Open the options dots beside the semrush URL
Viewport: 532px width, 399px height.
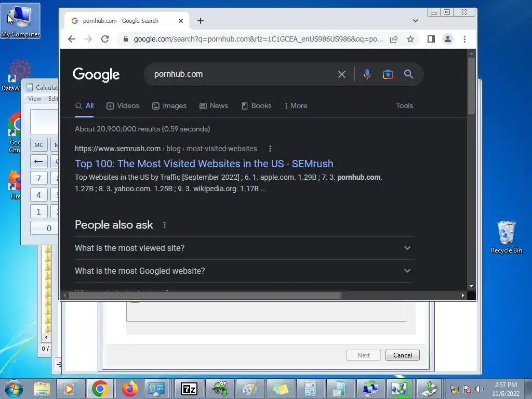[x=270, y=149]
